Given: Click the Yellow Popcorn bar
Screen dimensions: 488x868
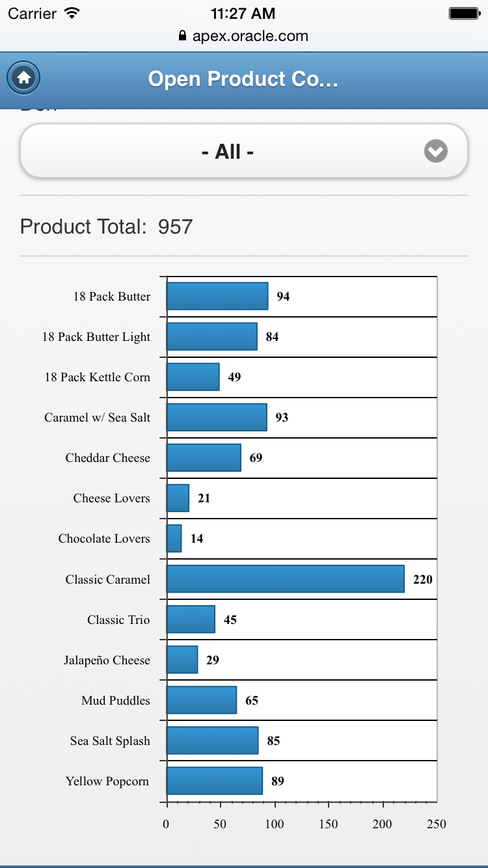Looking at the screenshot, I should [x=215, y=781].
